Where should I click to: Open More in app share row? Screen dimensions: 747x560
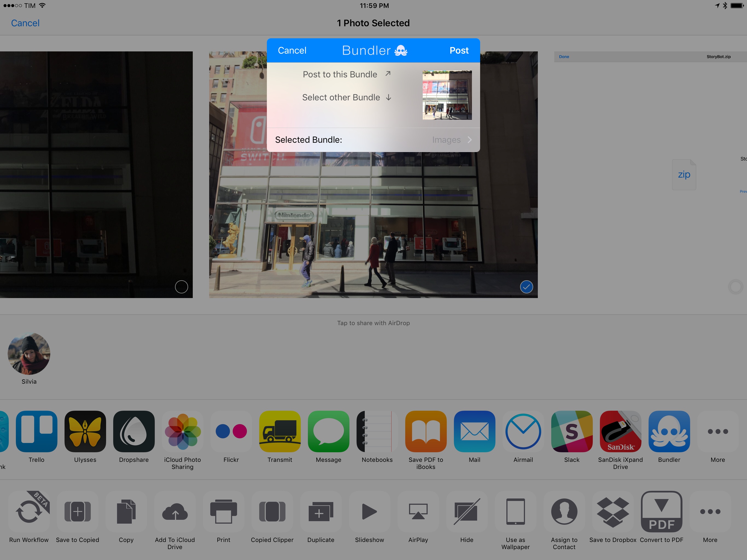(x=718, y=431)
